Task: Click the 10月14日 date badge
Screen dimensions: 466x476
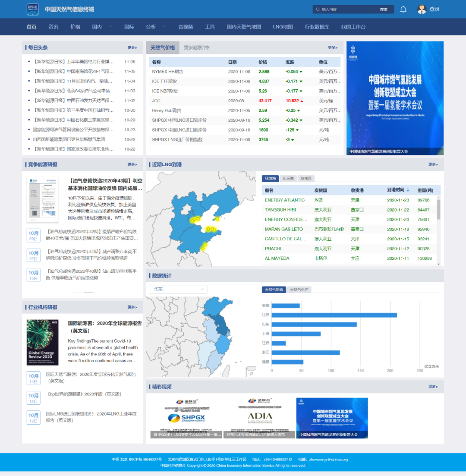Action: coord(34,378)
